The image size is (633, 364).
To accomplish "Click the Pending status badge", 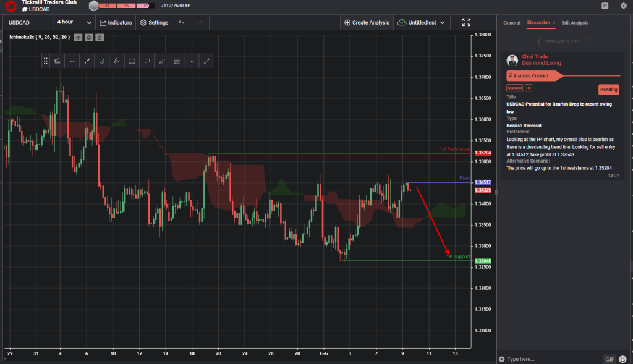I will [x=608, y=89].
